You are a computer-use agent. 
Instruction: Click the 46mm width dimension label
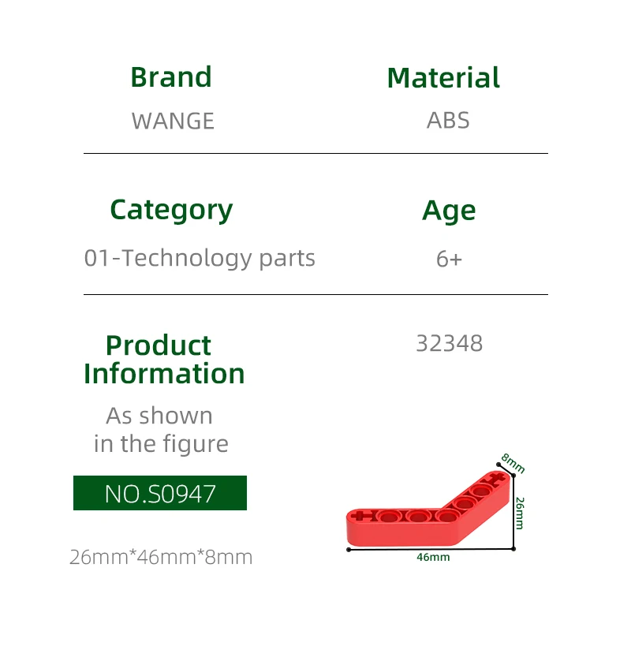tap(433, 558)
